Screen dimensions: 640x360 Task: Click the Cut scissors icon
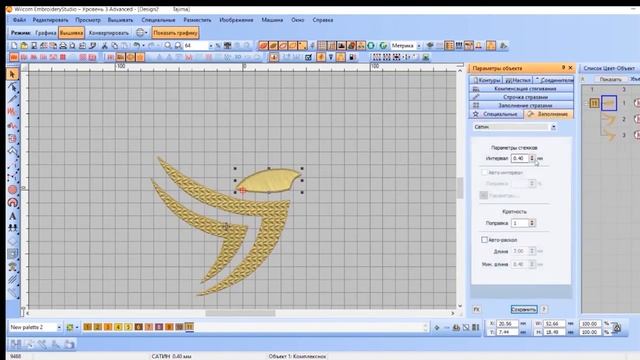pos(105,46)
